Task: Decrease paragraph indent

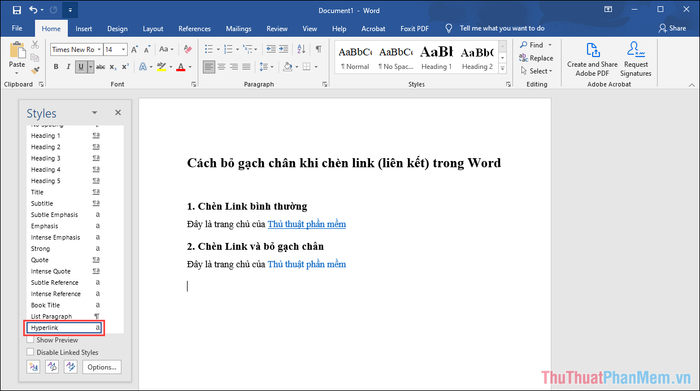Action: (x=271, y=50)
